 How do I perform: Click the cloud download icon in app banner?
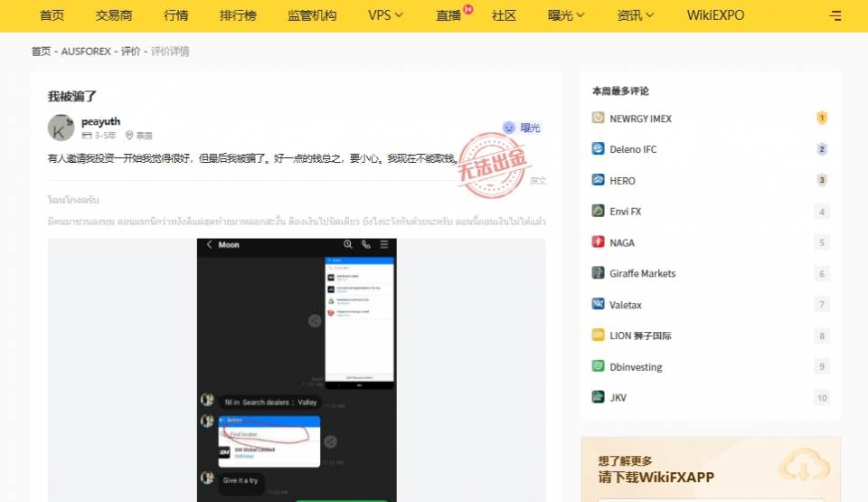click(x=805, y=467)
